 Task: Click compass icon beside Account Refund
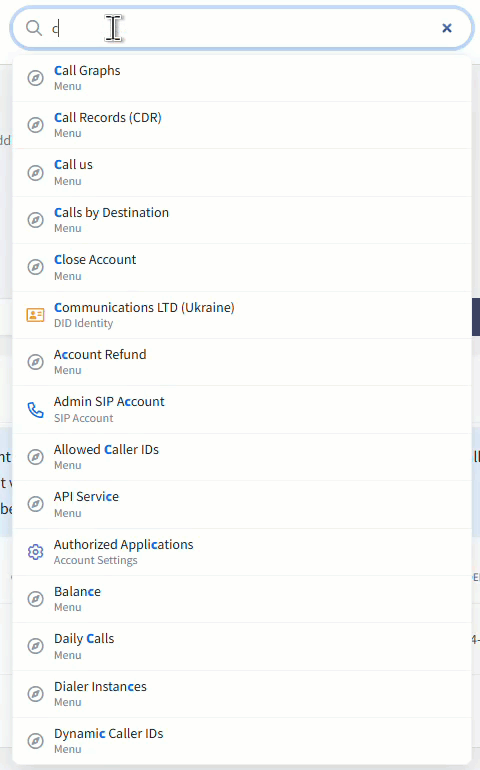click(35, 362)
